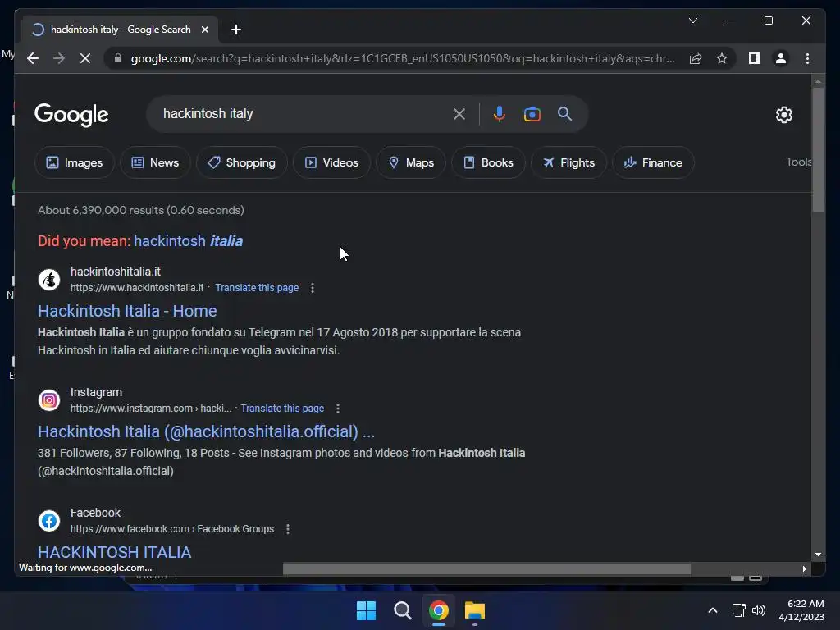
Task: Switch to Shopping results
Action: click(x=241, y=162)
